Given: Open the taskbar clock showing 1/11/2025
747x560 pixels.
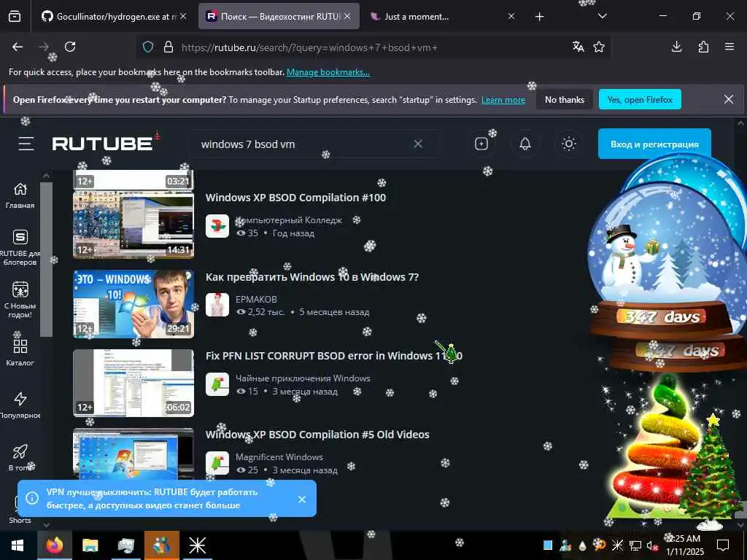Looking at the screenshot, I should coord(684,545).
